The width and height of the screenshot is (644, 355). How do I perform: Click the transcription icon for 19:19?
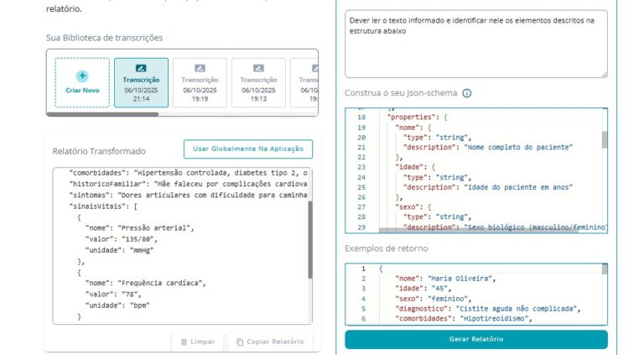[200, 68]
